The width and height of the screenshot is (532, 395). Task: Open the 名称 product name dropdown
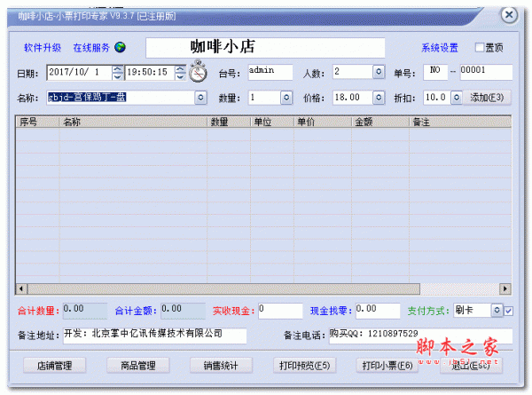click(199, 97)
